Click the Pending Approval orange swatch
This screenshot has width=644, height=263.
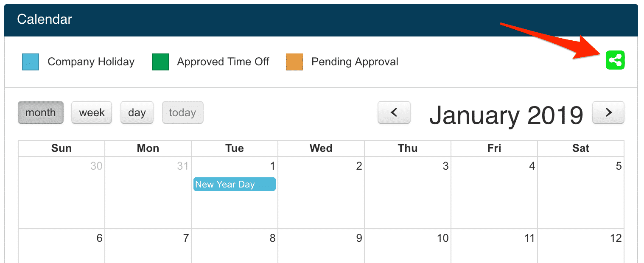[294, 62]
